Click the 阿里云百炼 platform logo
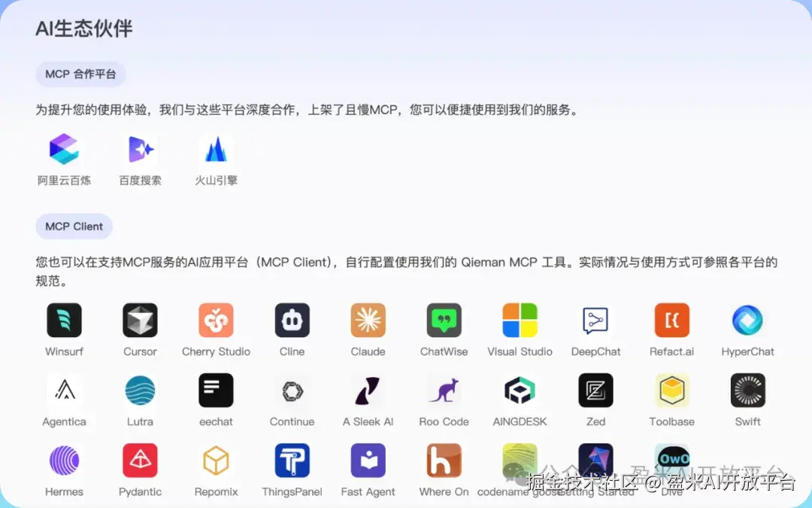The height and width of the screenshot is (508, 812). pos(65,149)
